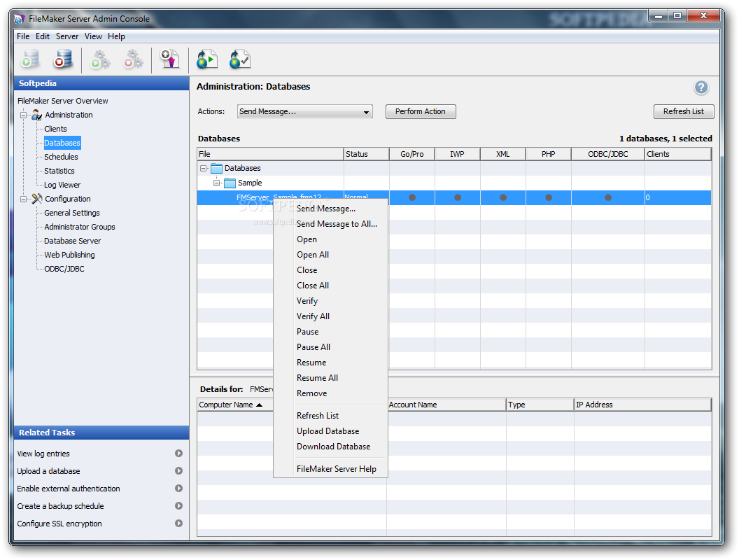The width and height of the screenshot is (739, 560).
Task: Open the Server menu
Action: (x=67, y=36)
